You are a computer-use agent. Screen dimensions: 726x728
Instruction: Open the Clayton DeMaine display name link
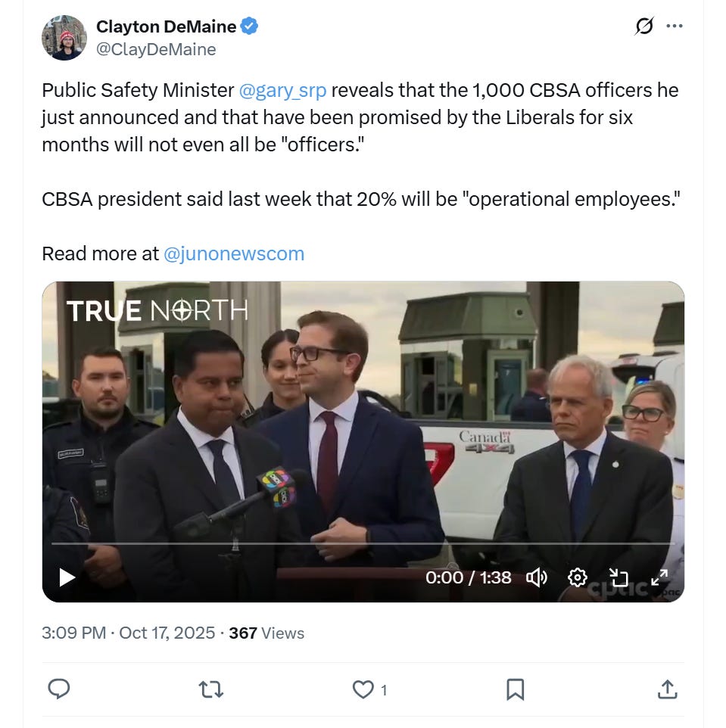166,26
